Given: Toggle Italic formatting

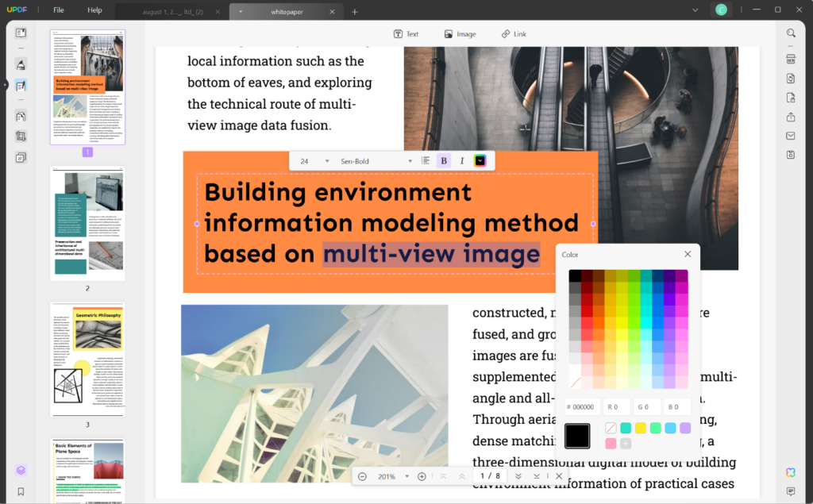Looking at the screenshot, I should [x=462, y=161].
